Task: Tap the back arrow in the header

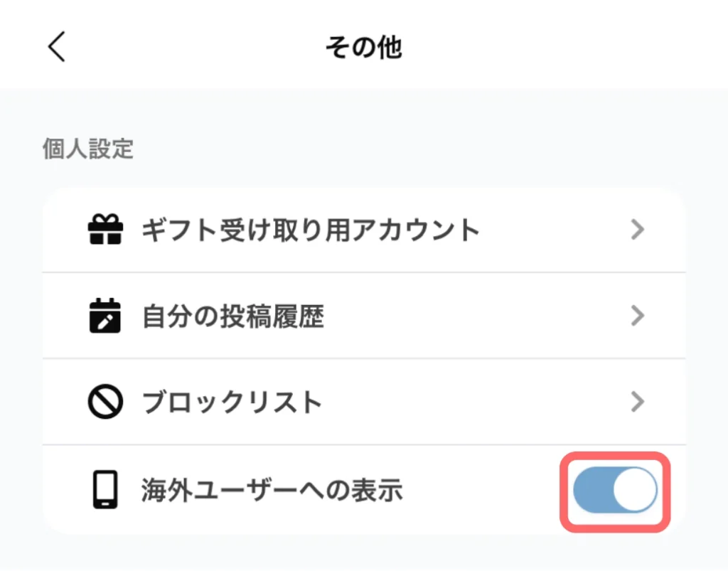Action: (57, 47)
